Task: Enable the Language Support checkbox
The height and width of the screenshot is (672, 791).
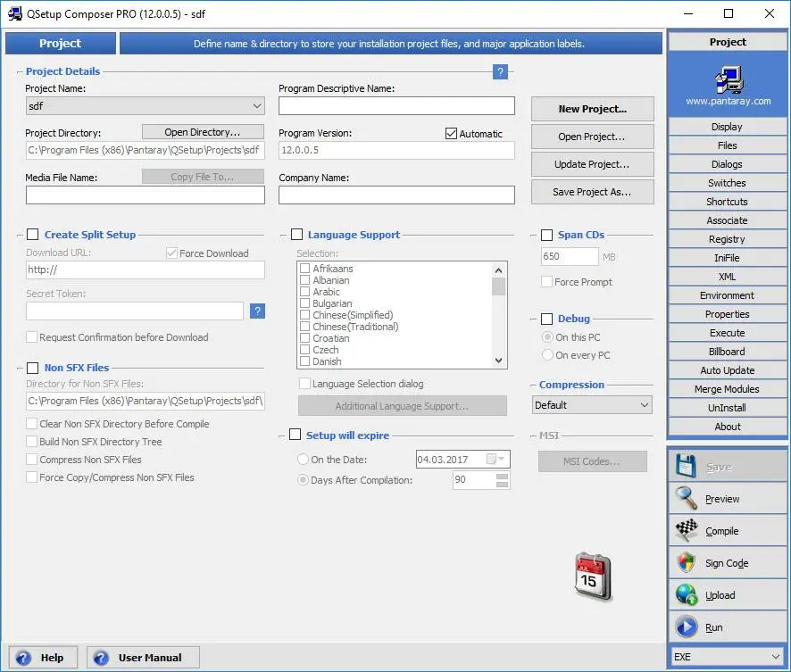Action: pyautogui.click(x=296, y=235)
